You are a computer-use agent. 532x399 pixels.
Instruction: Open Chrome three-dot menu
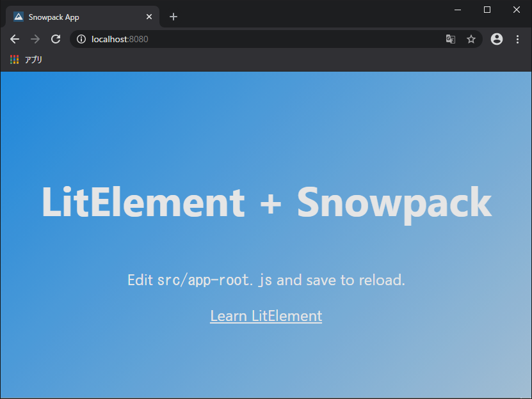[x=517, y=39]
